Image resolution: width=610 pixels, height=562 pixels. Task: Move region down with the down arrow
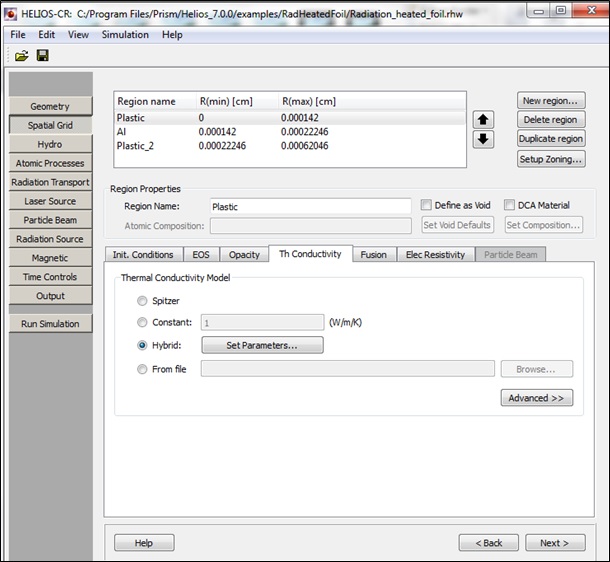pyautogui.click(x=483, y=139)
